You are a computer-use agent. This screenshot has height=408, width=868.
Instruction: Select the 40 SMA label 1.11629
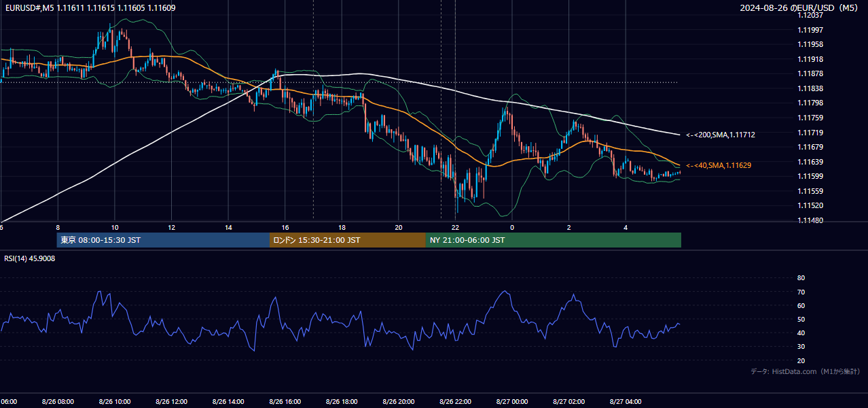[x=719, y=165]
